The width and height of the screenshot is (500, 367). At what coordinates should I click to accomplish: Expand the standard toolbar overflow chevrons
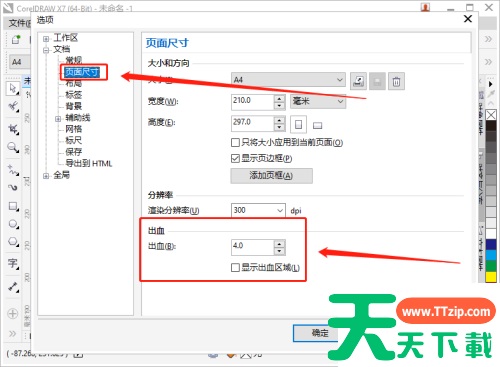pyautogui.click(x=488, y=39)
